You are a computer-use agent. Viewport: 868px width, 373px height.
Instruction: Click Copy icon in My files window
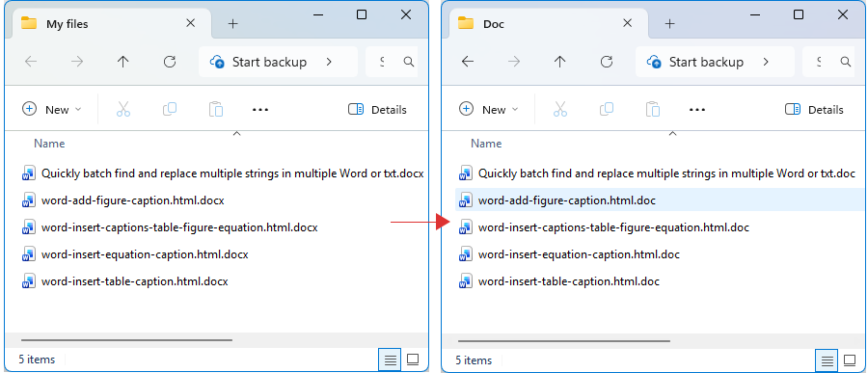[x=170, y=110]
